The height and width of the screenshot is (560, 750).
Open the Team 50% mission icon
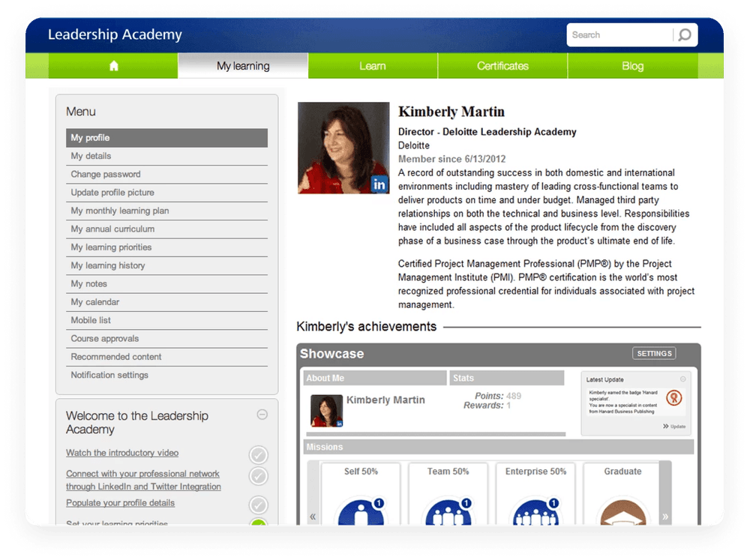tap(448, 512)
